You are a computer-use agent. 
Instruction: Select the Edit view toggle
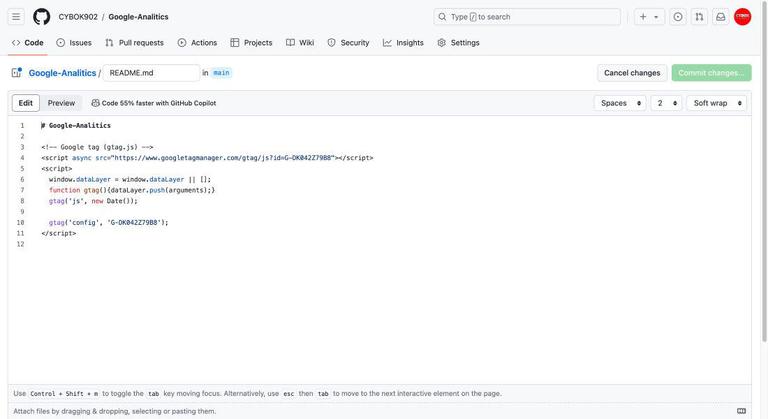25,103
